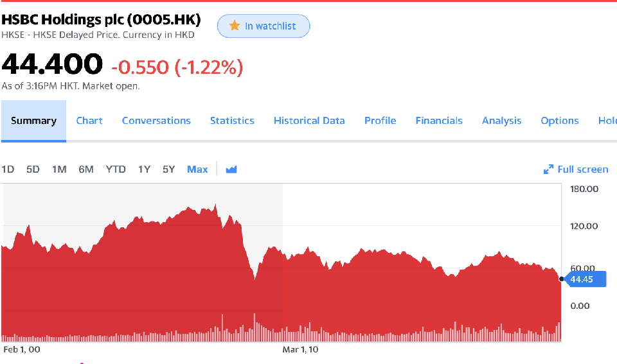Click the 44.45 current price marker
This screenshot has height=364, width=617.
[586, 279]
